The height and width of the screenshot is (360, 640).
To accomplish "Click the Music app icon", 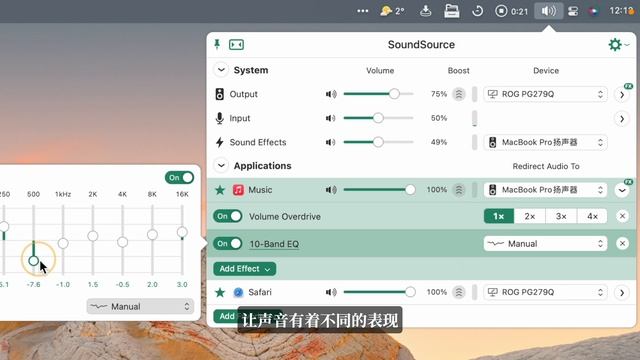I will pos(238,190).
